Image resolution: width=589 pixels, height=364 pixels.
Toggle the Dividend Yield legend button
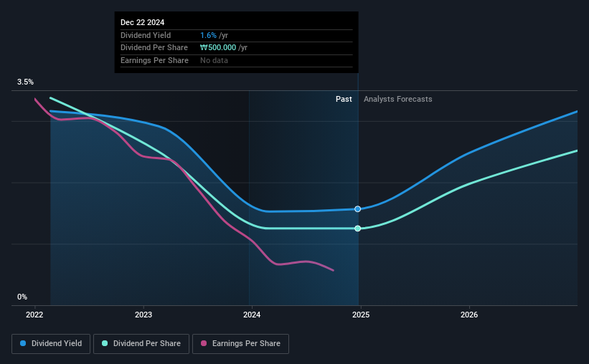[51, 344]
